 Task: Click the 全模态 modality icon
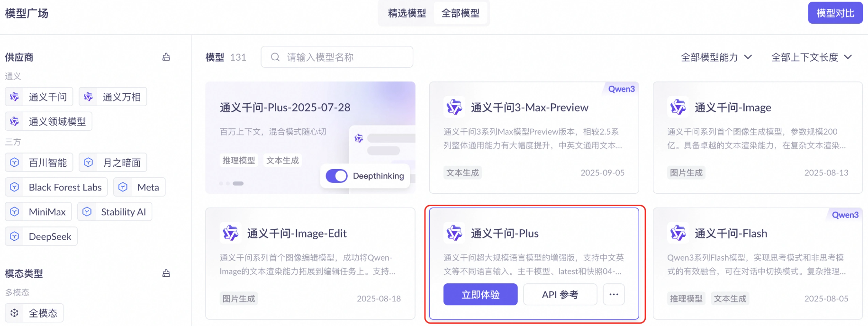[15, 313]
